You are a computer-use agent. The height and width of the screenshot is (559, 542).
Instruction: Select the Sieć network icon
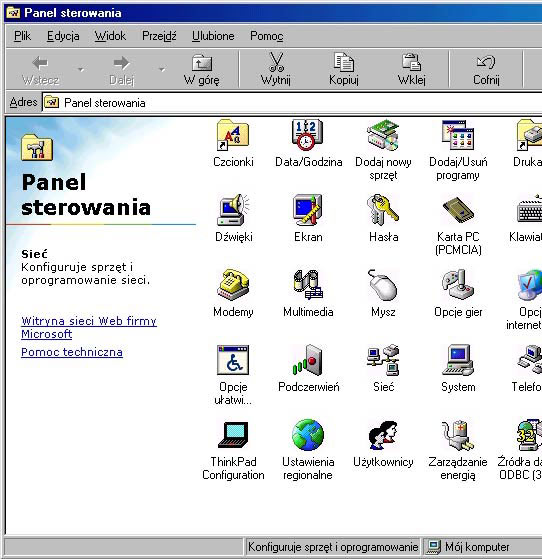(x=383, y=360)
